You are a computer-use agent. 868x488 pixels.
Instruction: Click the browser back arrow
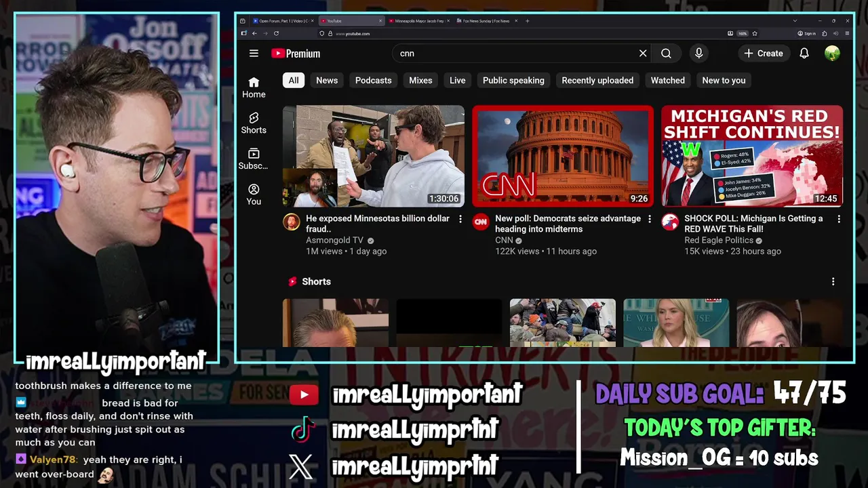click(254, 33)
